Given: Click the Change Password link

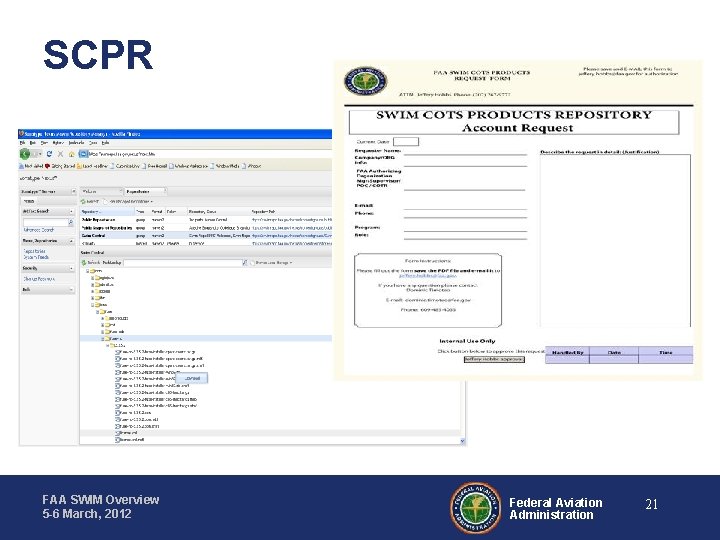Looking at the screenshot, I should pos(39,279).
